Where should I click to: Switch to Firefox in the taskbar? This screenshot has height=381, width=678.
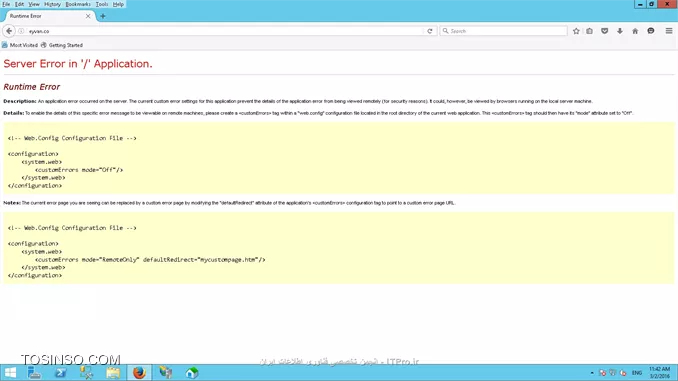139,372
